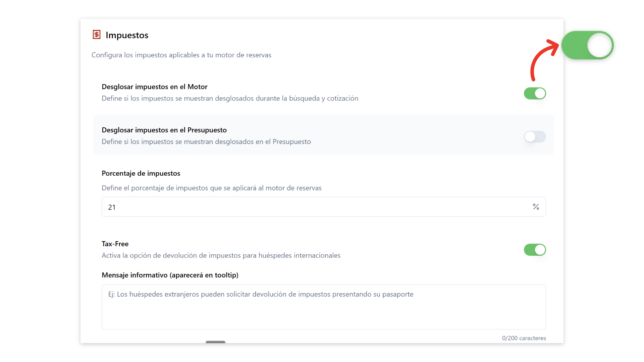
Task: Click the gray handle at the panel bottom
Action: 215,342
